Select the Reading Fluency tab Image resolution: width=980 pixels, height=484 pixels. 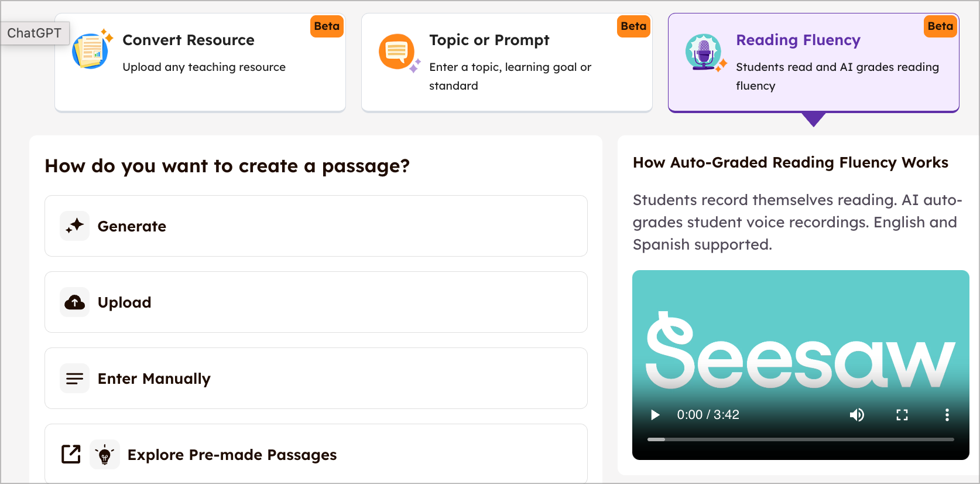[814, 62]
